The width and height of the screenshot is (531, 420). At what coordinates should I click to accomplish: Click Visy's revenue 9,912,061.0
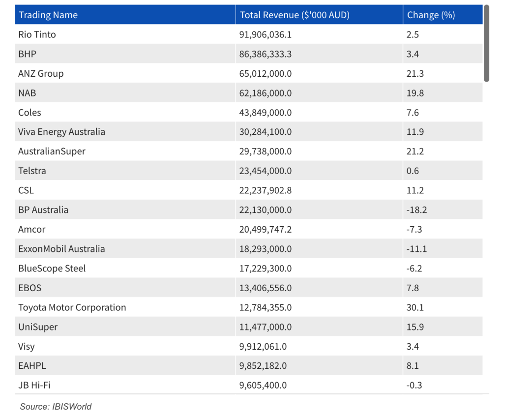point(263,347)
